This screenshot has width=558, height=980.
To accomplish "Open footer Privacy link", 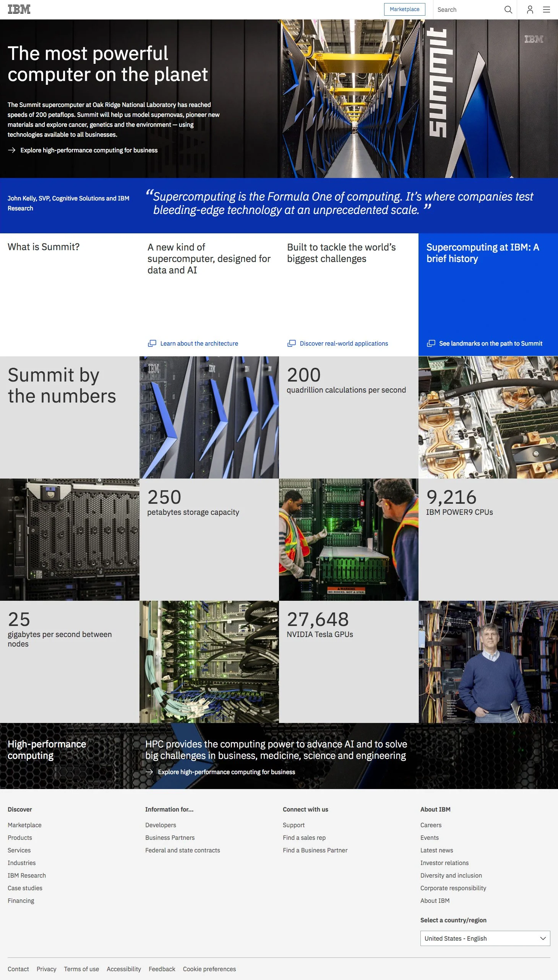I will click(x=46, y=969).
